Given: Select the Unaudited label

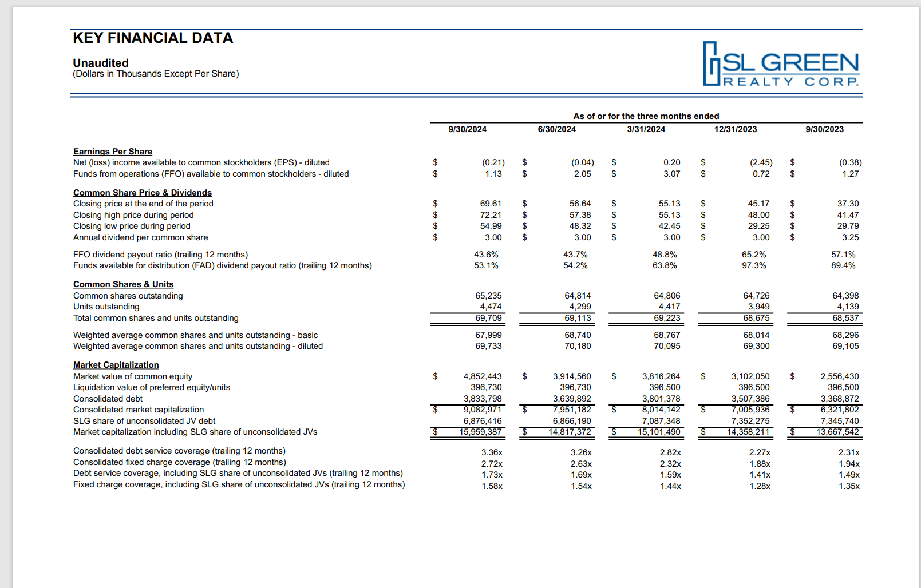Looking at the screenshot, I should point(100,63).
